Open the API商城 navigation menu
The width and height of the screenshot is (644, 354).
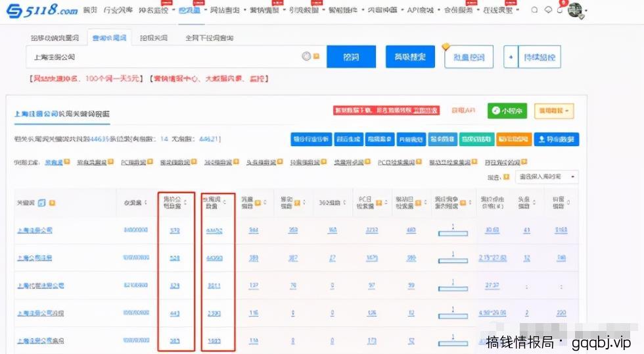pyautogui.click(x=420, y=10)
